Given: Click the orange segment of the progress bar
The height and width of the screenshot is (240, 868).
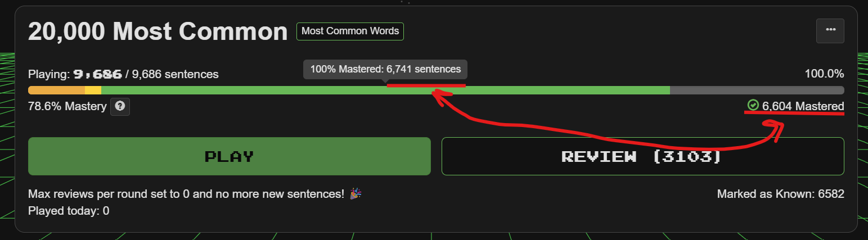Looking at the screenshot, I should 56,90.
